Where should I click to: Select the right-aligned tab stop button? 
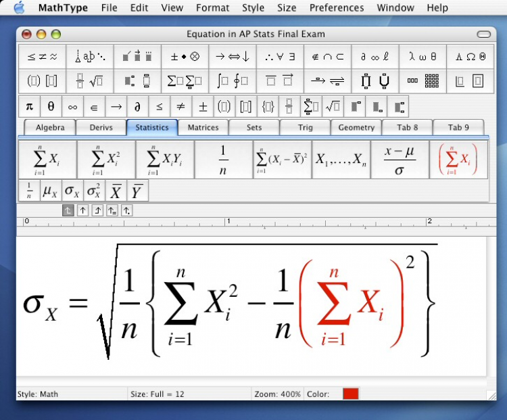click(x=97, y=210)
